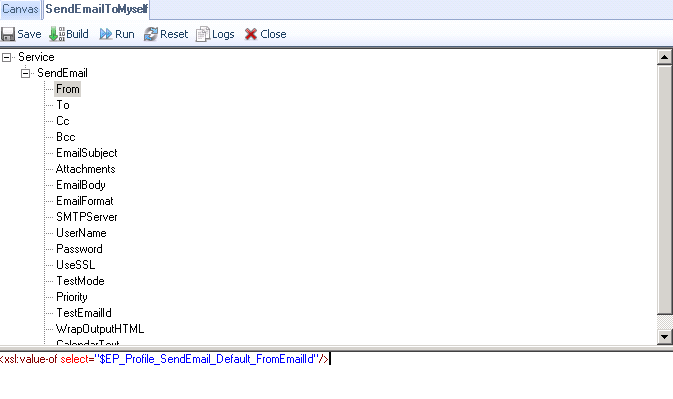Click the Save floppy disk icon
The image size is (673, 399).
click(x=8, y=34)
